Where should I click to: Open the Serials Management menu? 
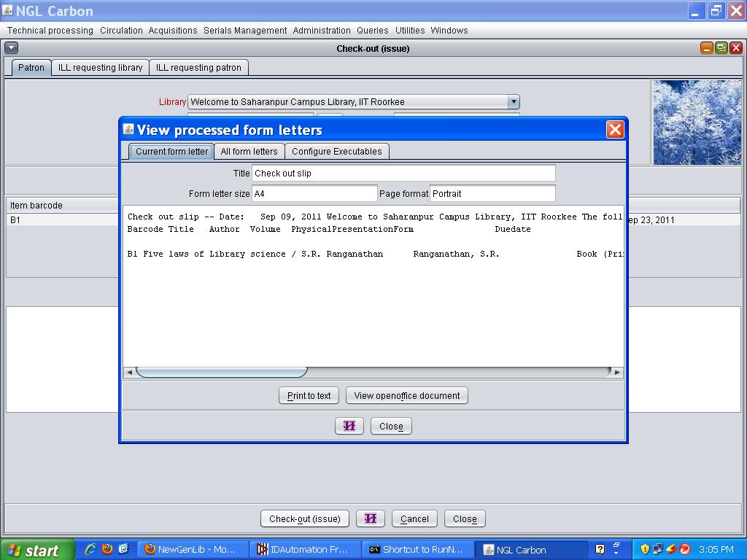[245, 31]
